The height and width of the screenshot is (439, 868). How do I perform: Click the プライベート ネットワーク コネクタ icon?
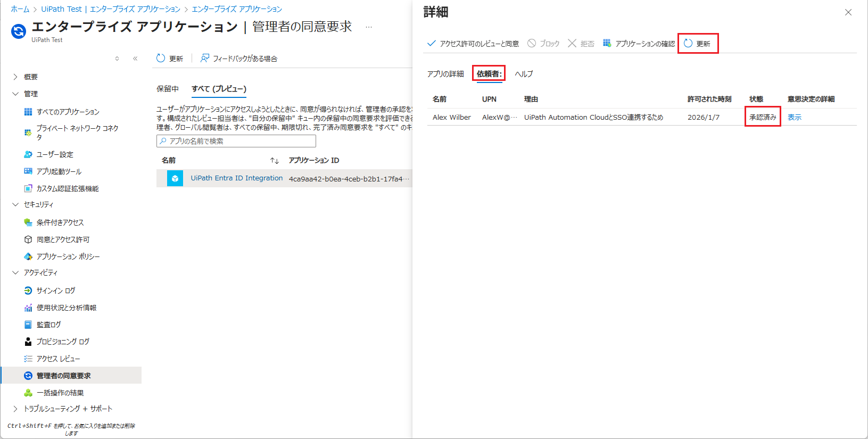[x=28, y=132]
